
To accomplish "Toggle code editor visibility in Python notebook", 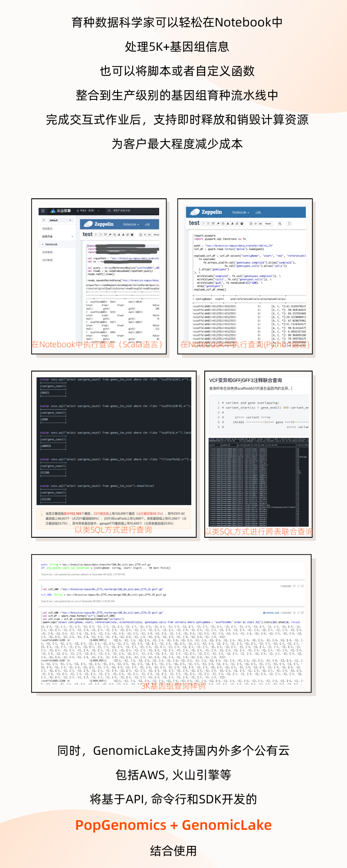I will (x=209, y=224).
